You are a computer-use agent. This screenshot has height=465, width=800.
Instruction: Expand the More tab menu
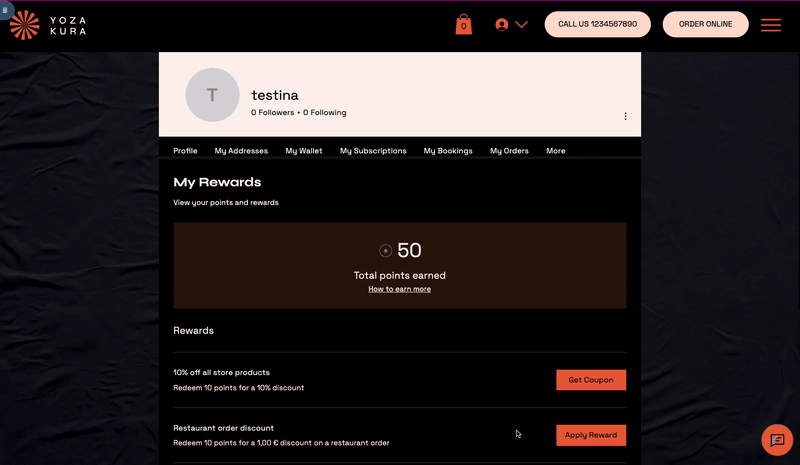click(556, 151)
